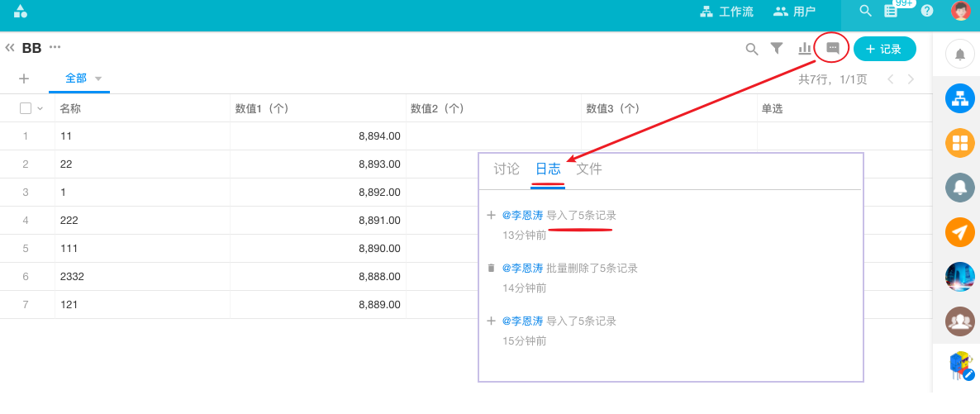Open the statistics bar chart icon

pyautogui.click(x=804, y=49)
